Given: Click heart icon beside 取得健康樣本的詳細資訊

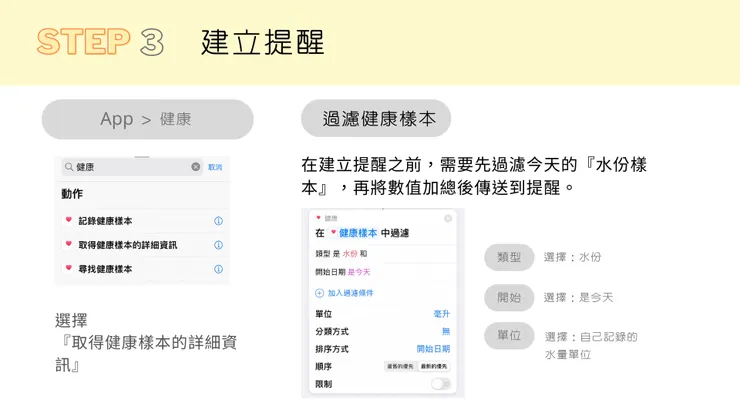Looking at the screenshot, I should pos(68,244).
